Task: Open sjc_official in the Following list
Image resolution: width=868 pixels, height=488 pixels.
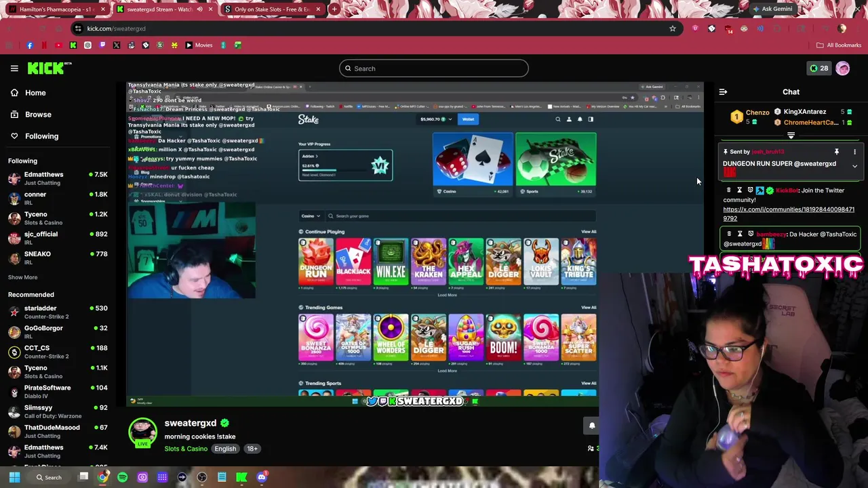Action: 58,238
